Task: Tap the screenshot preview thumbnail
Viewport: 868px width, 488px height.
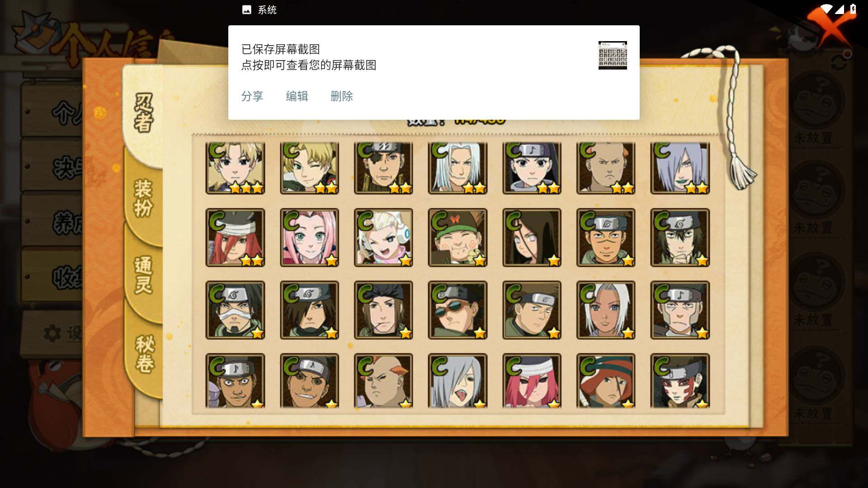Action: 613,55
